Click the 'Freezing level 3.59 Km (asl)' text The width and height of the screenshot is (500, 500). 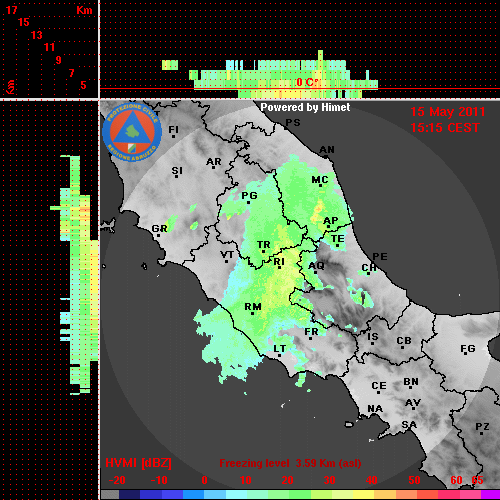[290, 463]
